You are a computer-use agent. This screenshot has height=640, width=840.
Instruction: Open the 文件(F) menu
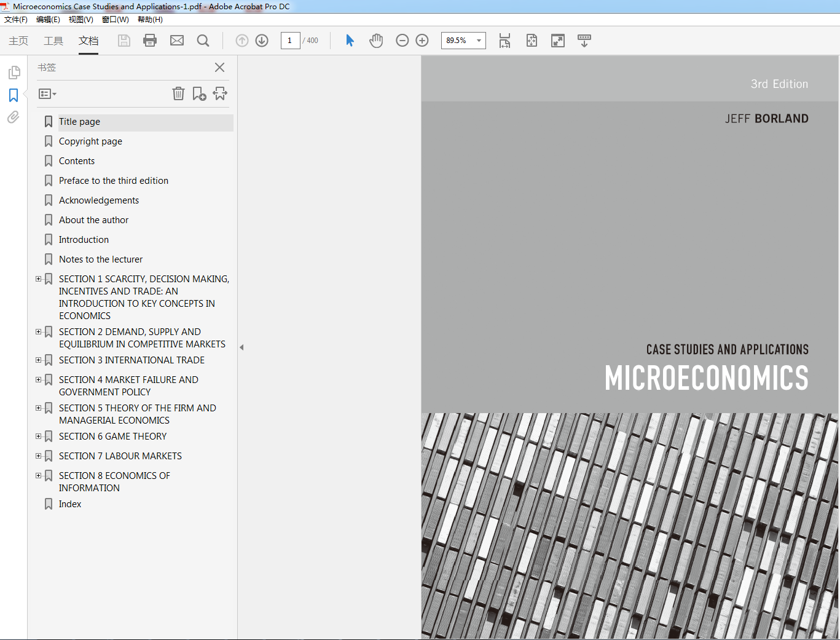pyautogui.click(x=16, y=20)
